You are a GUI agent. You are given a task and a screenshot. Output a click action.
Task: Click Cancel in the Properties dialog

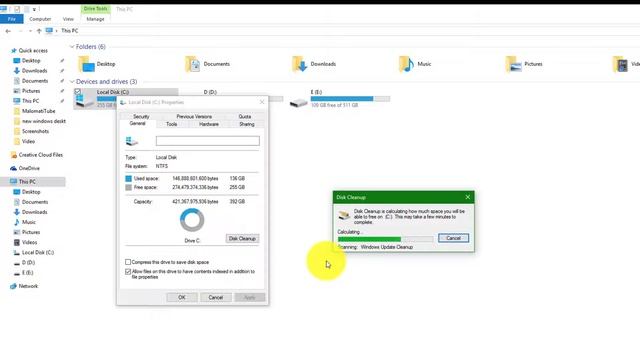(216, 297)
